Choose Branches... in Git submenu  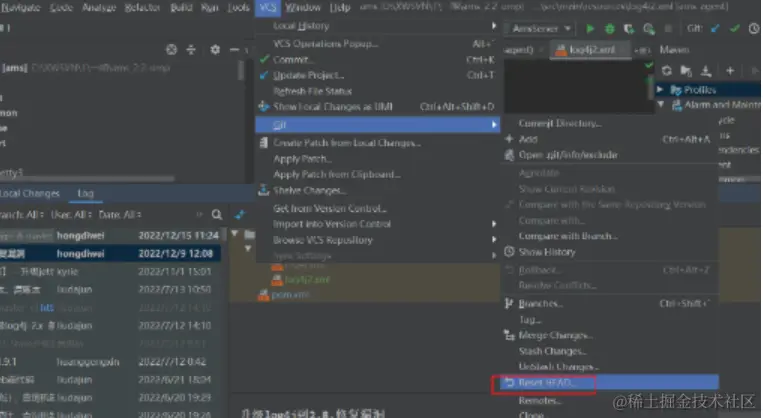pyautogui.click(x=610, y=304)
